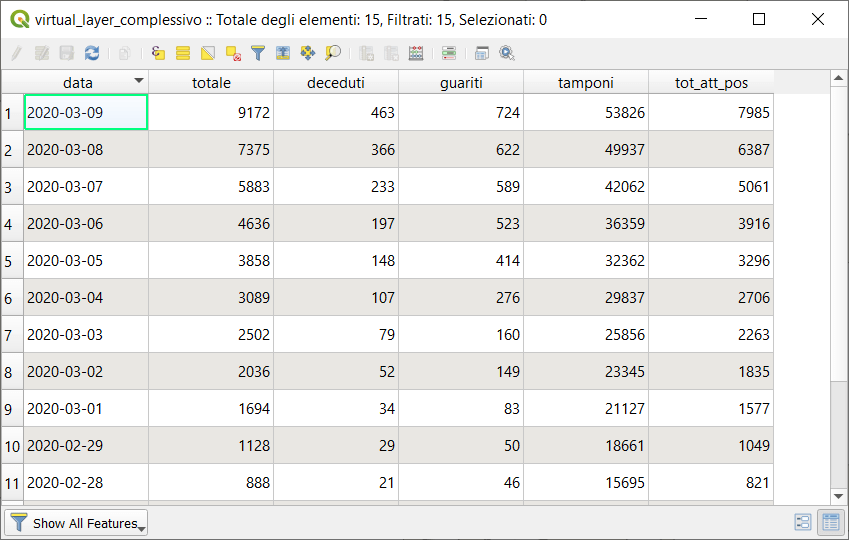Select row 5 via its row header

[11, 261]
